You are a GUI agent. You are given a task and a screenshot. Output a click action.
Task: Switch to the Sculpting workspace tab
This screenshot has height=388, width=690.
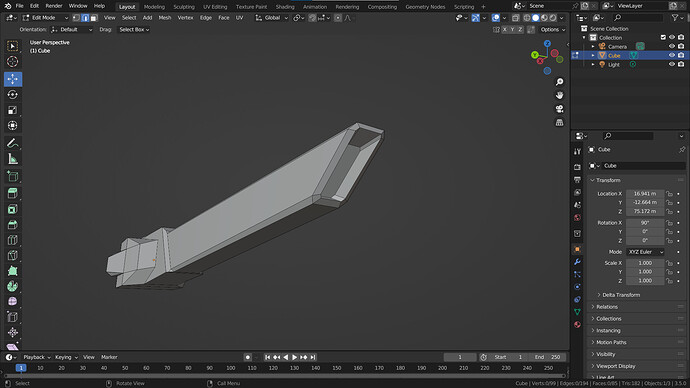184,7
